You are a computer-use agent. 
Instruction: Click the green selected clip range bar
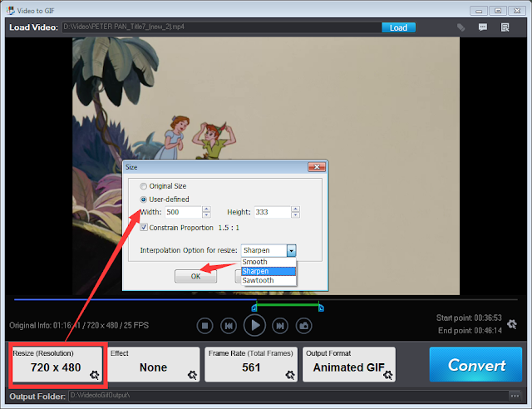[x=288, y=304]
